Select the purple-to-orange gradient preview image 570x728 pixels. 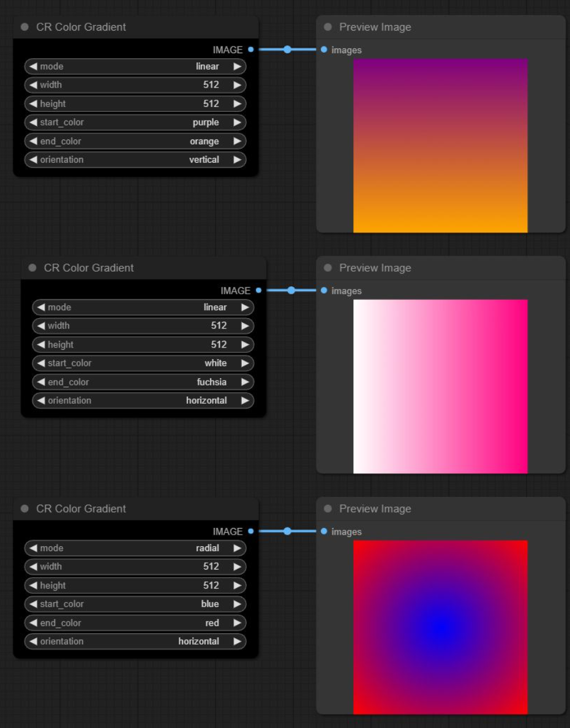coord(440,146)
